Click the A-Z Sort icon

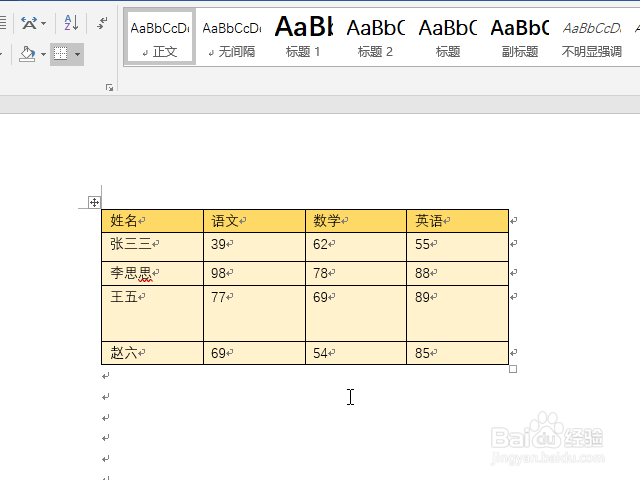71,23
